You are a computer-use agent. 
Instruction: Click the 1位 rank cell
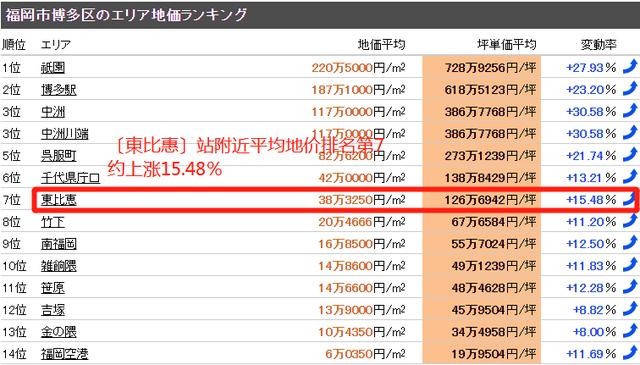[x=11, y=68]
